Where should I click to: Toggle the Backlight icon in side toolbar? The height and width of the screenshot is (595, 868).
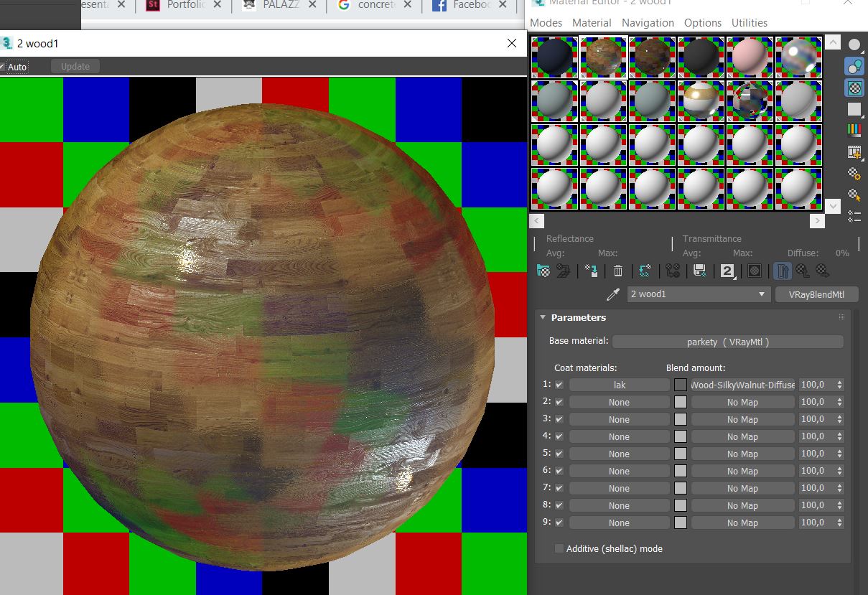(x=854, y=67)
